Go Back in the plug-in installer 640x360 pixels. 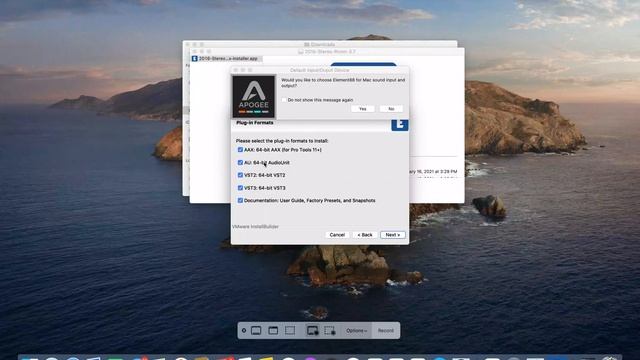(x=365, y=235)
